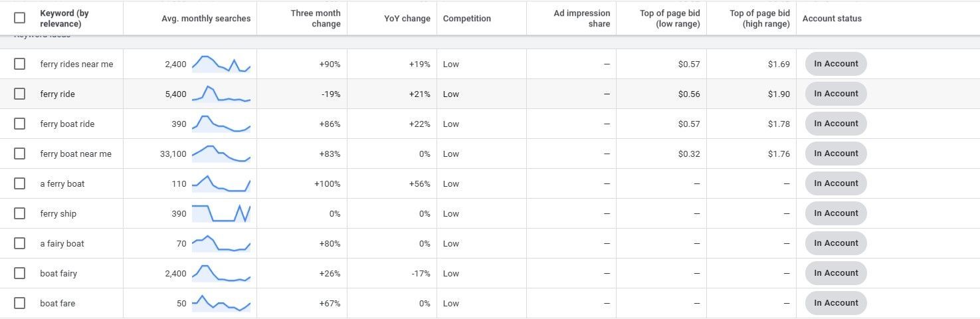Click In Account button for ferry ship
Image resolution: width=980 pixels, height=319 pixels.
click(x=836, y=213)
